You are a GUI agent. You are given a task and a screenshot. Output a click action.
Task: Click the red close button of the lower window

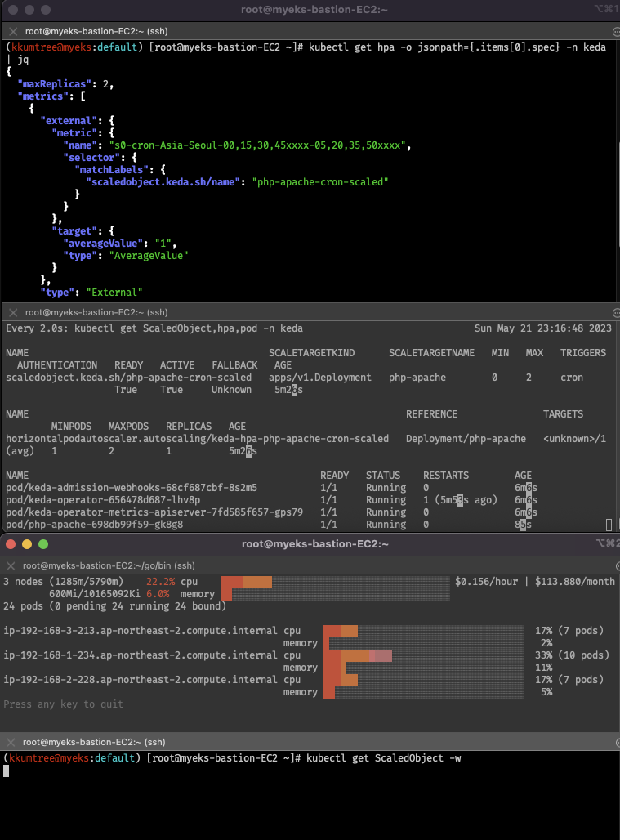pyautogui.click(x=10, y=544)
